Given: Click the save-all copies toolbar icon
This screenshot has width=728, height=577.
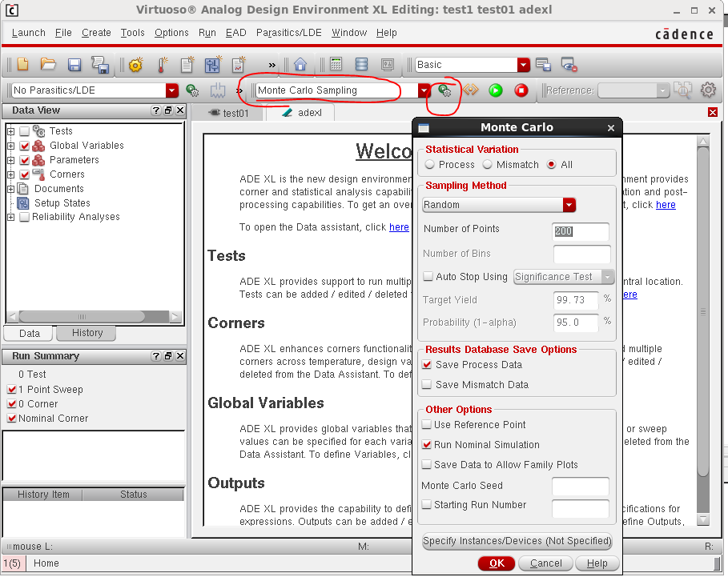Looking at the screenshot, I should tap(100, 65).
